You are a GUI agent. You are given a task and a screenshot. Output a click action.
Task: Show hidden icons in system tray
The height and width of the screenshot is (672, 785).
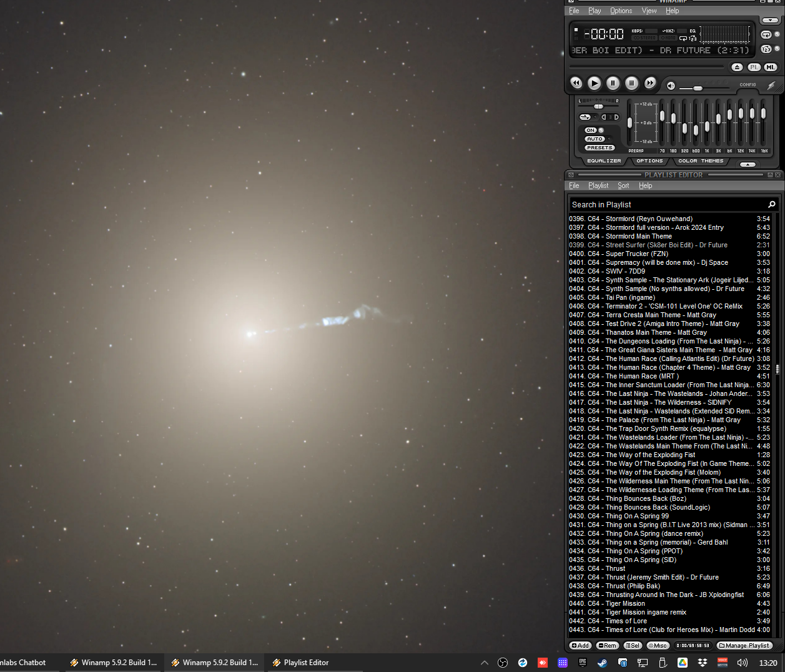coord(484,663)
